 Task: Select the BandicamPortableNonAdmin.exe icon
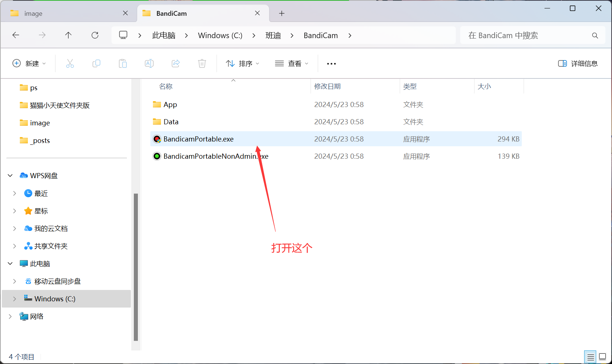tap(157, 156)
